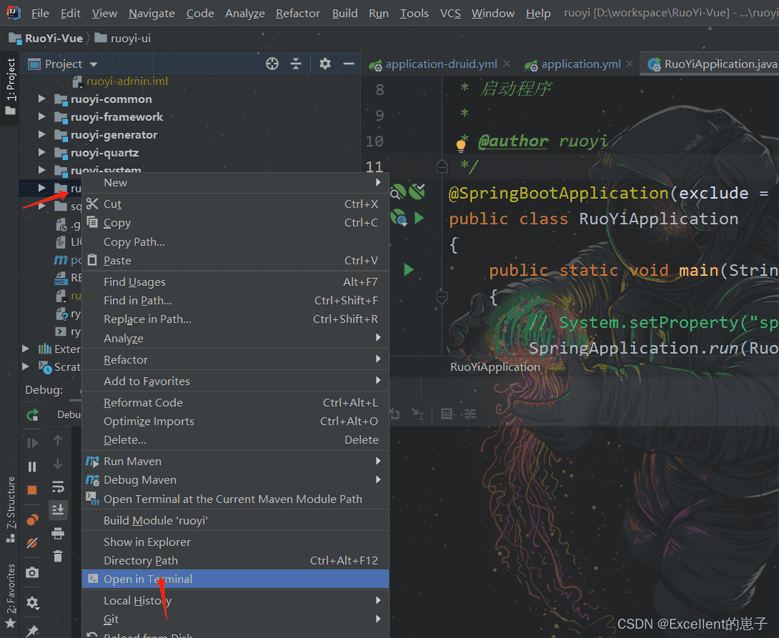Open the Refactor submenu in context menu
The width and height of the screenshot is (779, 638).
coord(235,360)
